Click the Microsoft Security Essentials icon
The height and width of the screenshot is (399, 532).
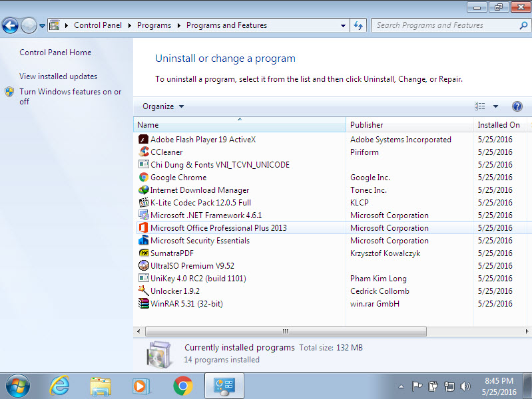pos(144,240)
